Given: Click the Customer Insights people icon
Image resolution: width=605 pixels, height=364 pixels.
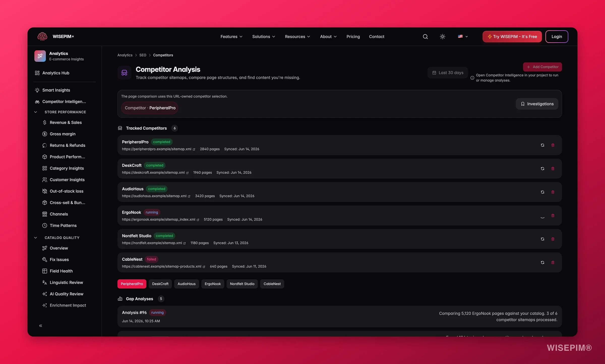Looking at the screenshot, I should click(x=45, y=180).
